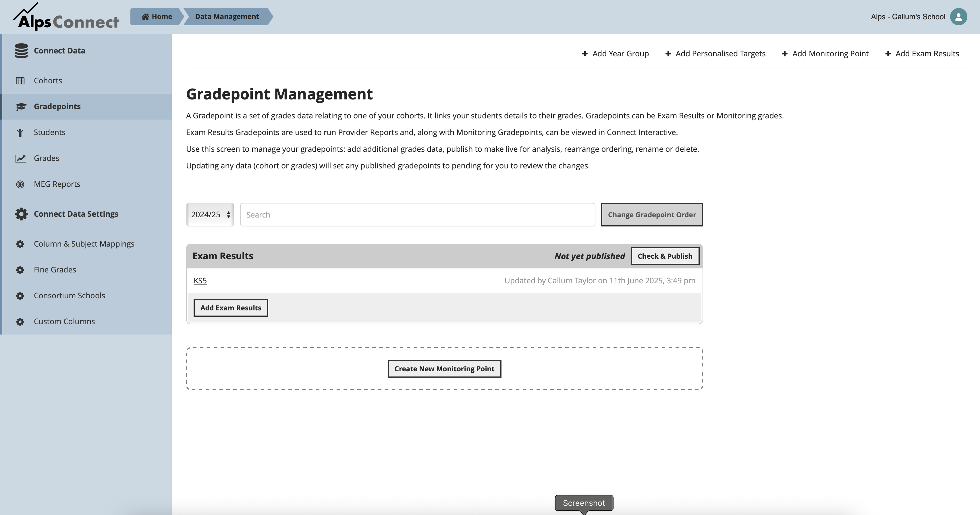Open the user profile avatar icon
This screenshot has width=980, height=515.
[x=958, y=17]
